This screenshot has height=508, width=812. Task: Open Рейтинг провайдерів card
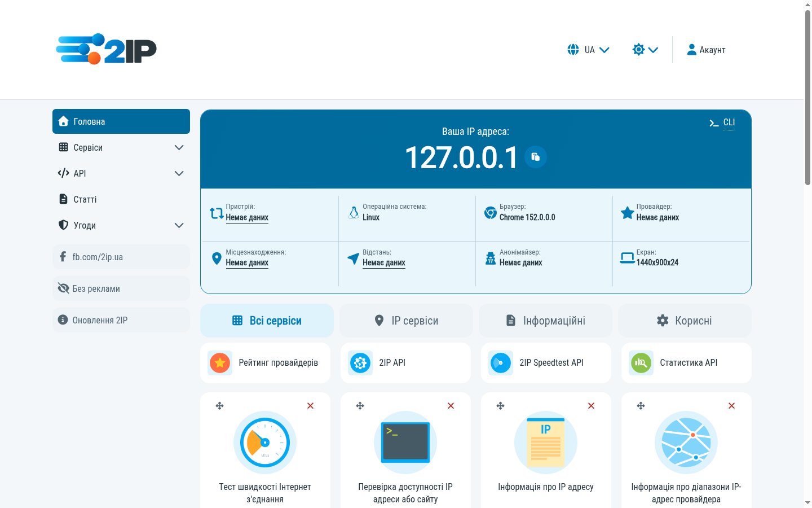(265, 363)
